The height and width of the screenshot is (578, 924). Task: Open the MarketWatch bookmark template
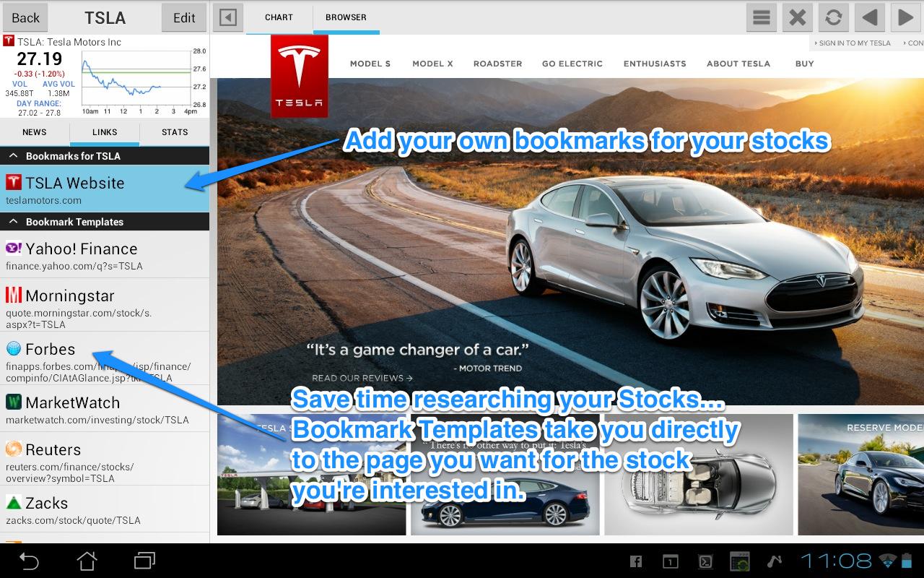click(x=105, y=409)
